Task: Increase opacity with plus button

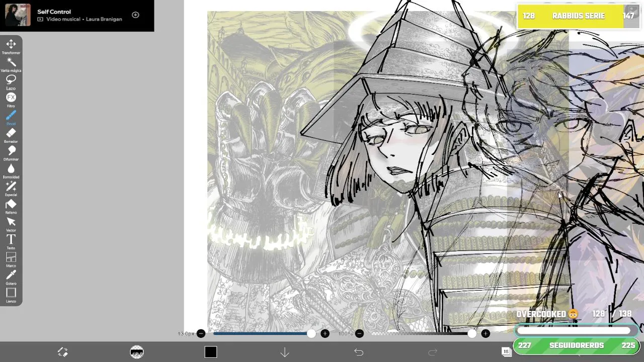Action: coord(486,333)
